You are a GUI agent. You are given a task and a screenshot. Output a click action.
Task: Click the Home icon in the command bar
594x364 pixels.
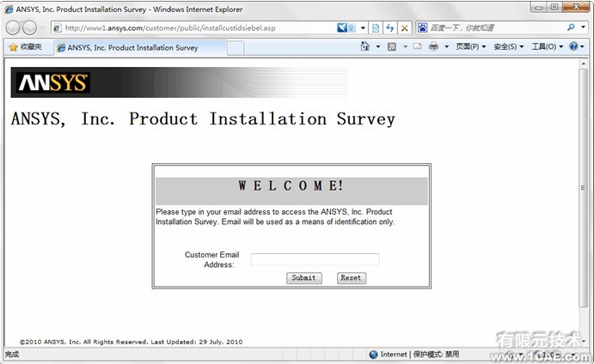364,46
